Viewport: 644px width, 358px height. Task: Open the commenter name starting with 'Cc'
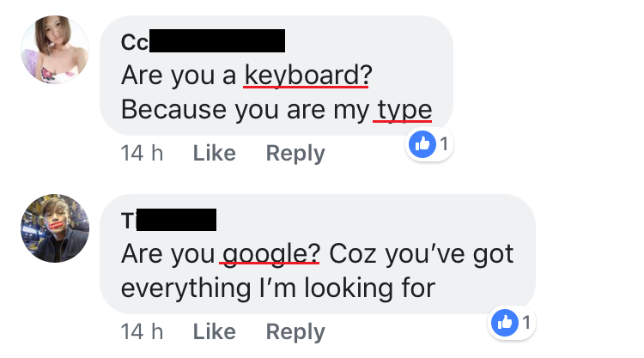click(x=135, y=40)
